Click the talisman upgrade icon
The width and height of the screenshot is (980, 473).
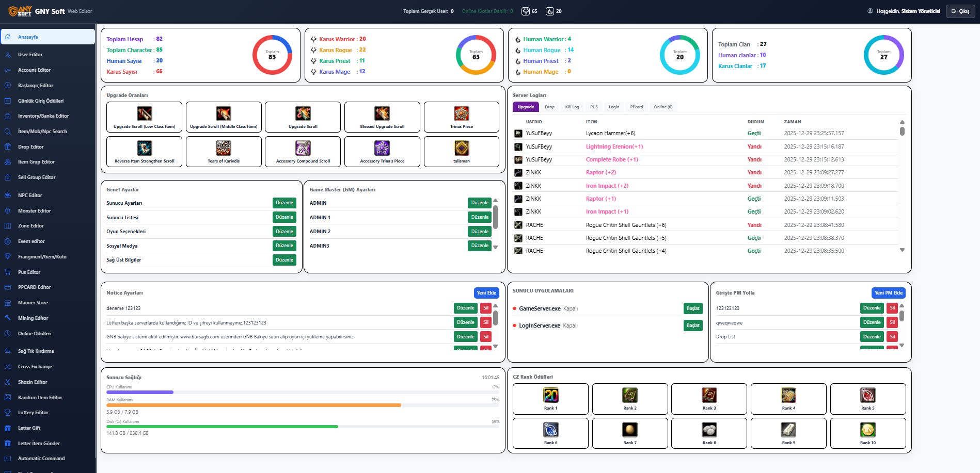[x=461, y=148]
